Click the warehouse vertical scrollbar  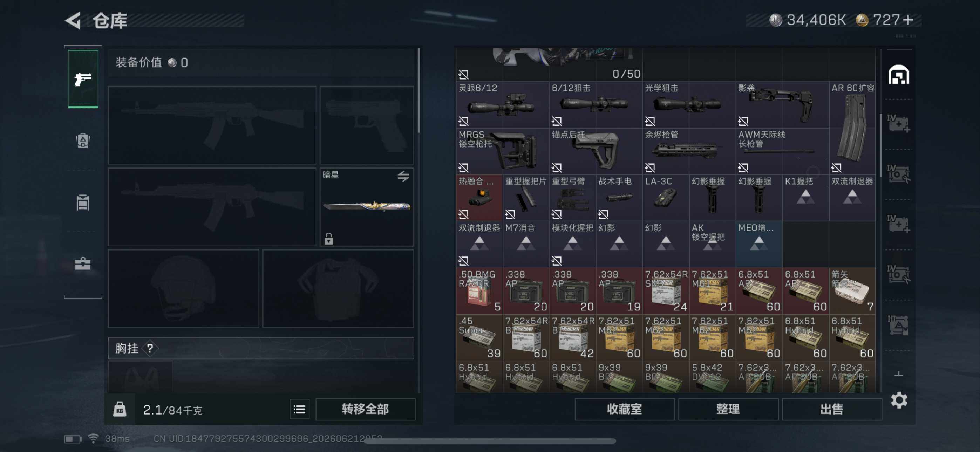pos(881,145)
